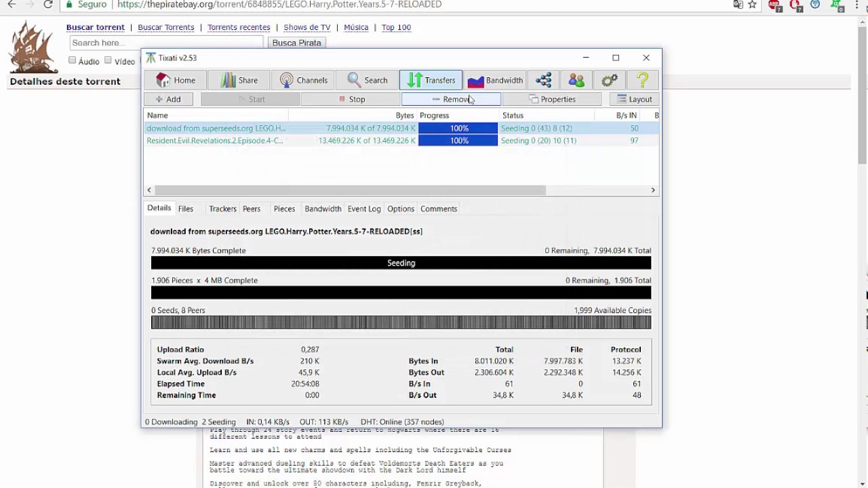Open Tixati settings gear icon
This screenshot has width=868, height=488.
tap(609, 80)
